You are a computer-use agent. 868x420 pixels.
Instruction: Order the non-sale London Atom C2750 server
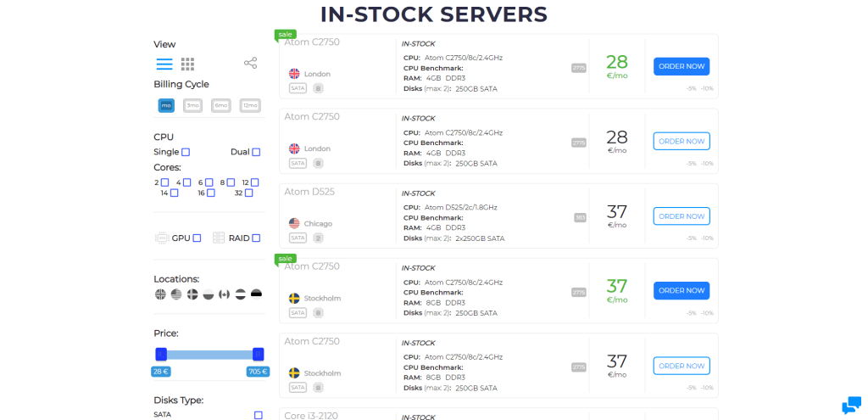pos(682,142)
